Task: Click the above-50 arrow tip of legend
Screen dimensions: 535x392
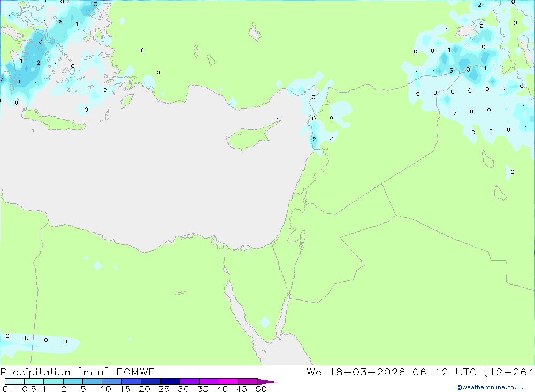Action: [x=268, y=382]
